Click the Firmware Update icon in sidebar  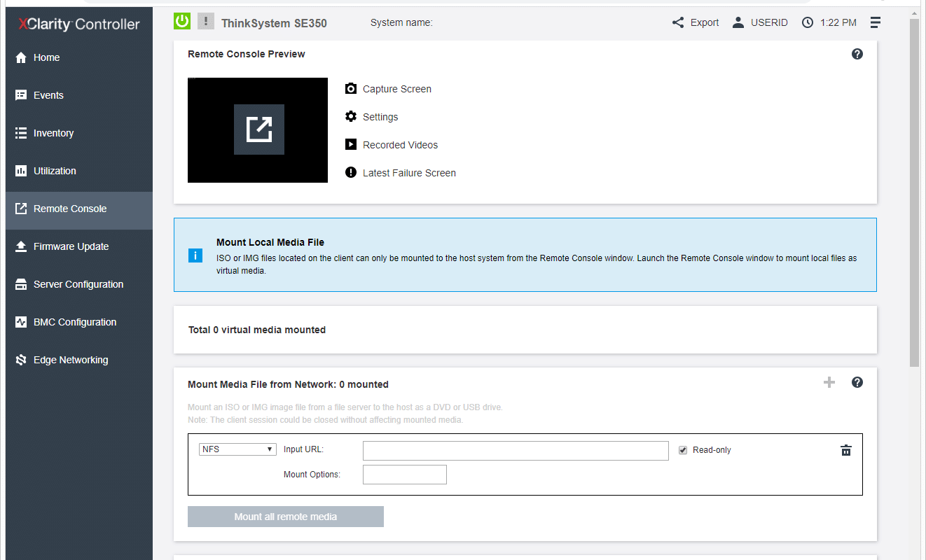(x=21, y=246)
